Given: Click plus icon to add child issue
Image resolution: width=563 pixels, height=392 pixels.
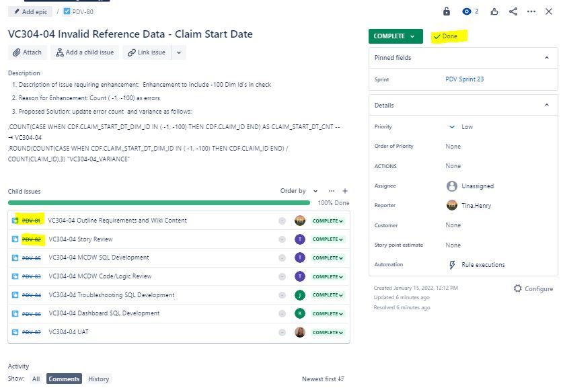Looking at the screenshot, I should tap(345, 191).
